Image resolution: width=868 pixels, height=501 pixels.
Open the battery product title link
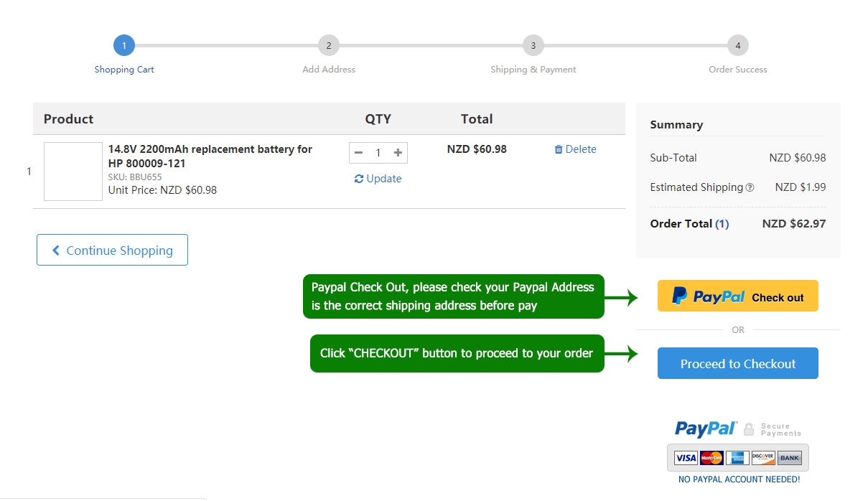pyautogui.click(x=210, y=156)
